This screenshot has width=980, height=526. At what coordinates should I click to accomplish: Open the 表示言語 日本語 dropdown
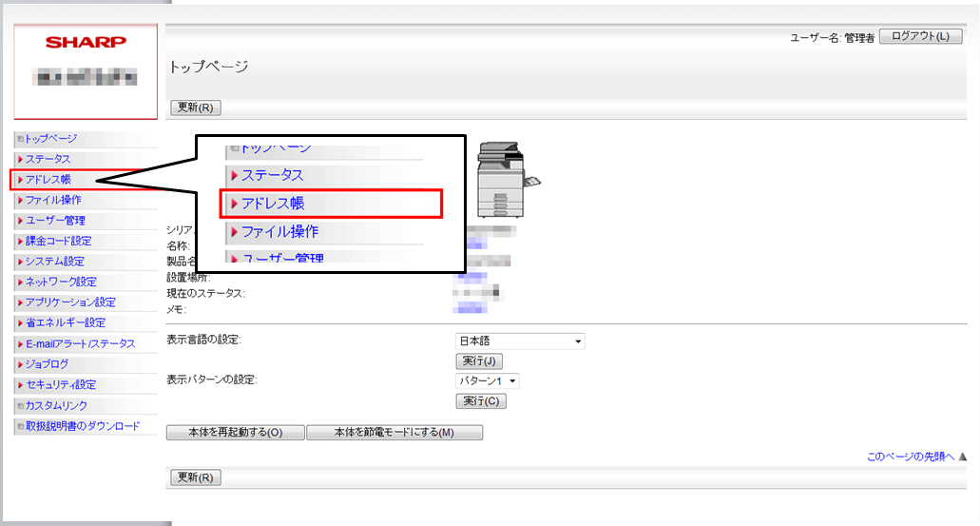pyautogui.click(x=520, y=341)
